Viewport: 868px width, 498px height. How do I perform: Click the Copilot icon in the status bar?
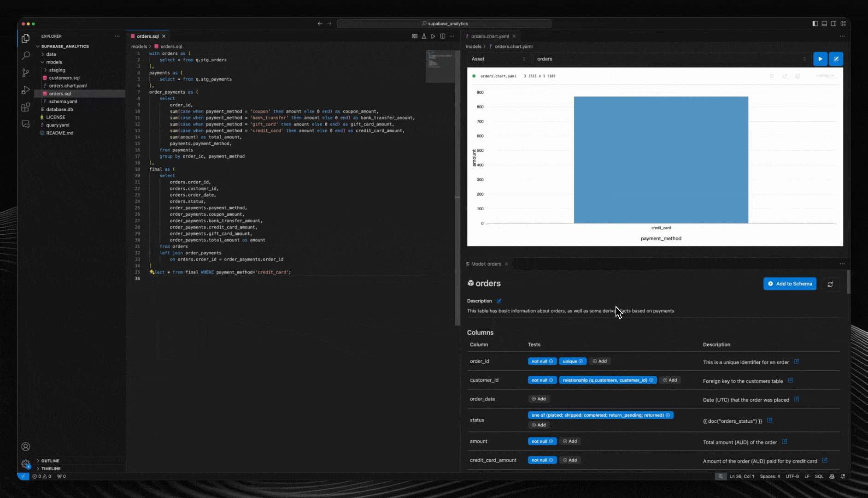[x=832, y=476]
